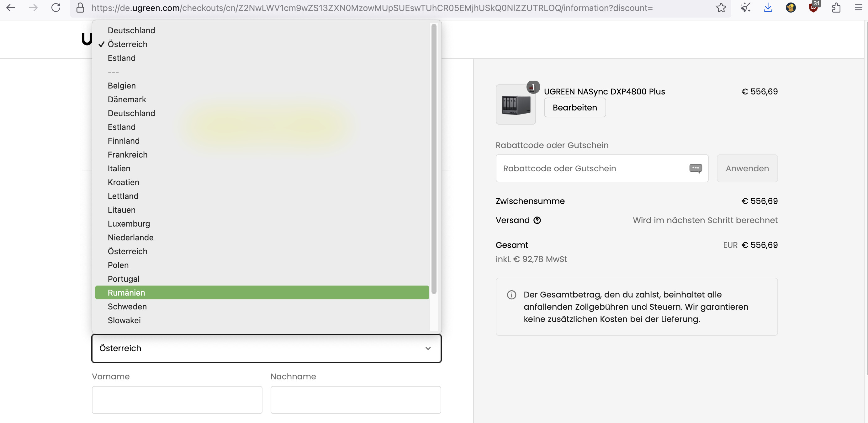Click the Vorname text field
Viewport: 868px width, 423px height.
[x=177, y=400]
